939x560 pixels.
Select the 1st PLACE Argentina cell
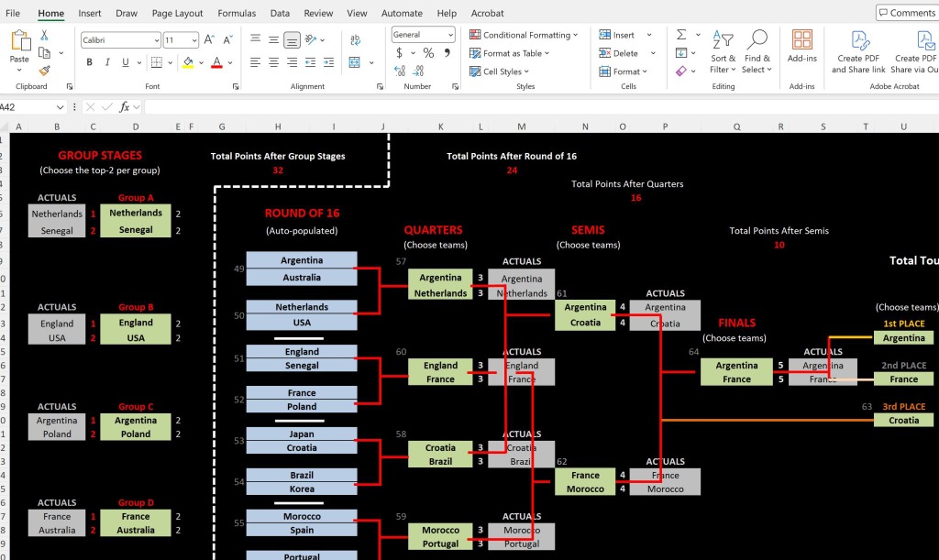coord(903,338)
